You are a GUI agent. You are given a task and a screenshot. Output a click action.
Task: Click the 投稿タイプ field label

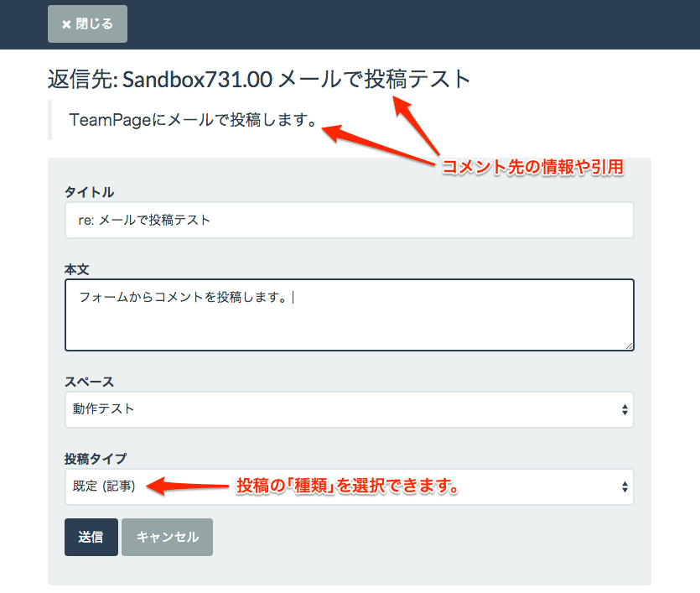pyautogui.click(x=96, y=458)
